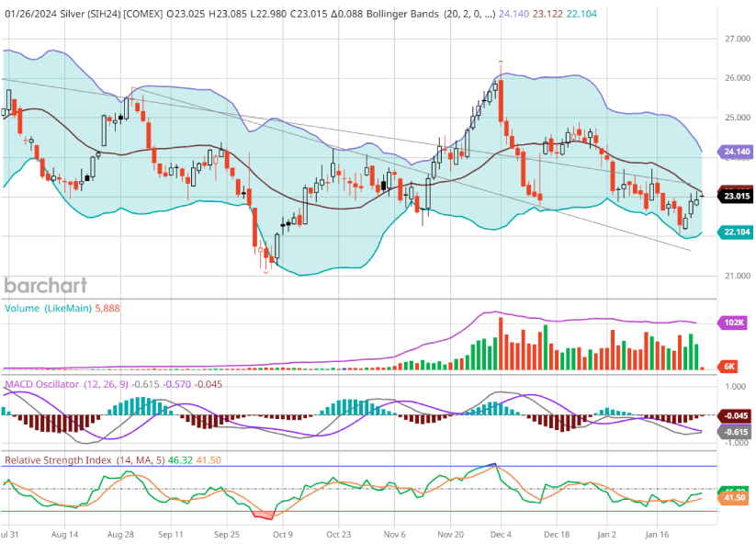Click the -0.615 MACD value tag

[x=736, y=432]
